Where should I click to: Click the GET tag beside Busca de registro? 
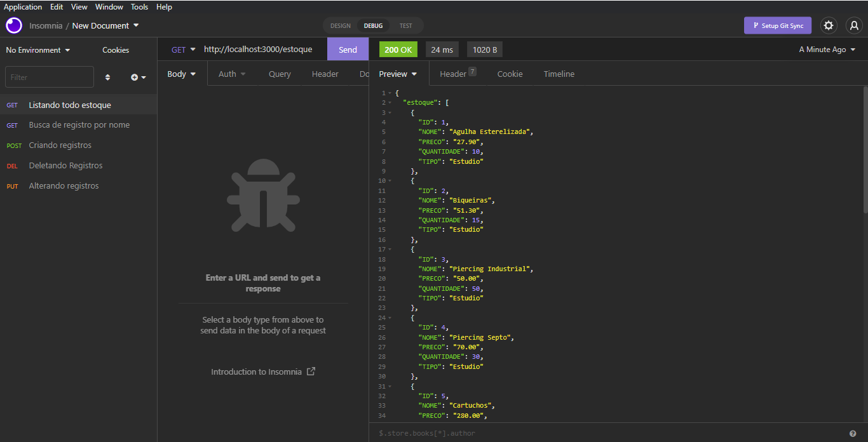[x=13, y=124]
